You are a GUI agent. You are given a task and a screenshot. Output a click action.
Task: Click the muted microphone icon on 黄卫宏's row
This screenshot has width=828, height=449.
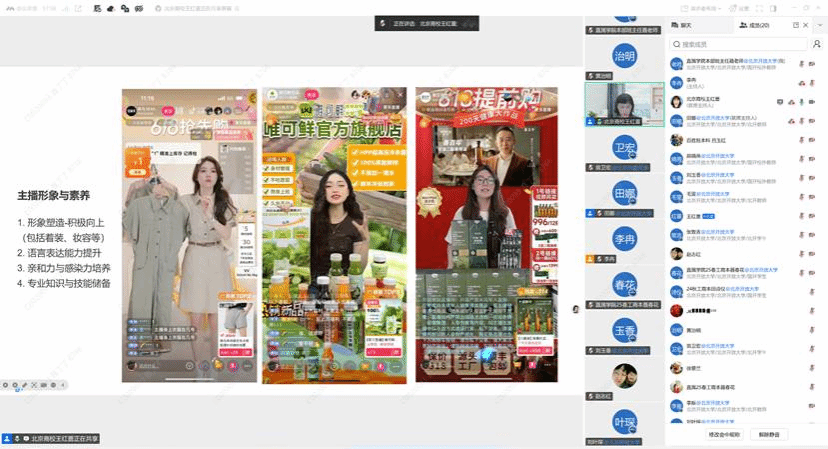pos(812,349)
